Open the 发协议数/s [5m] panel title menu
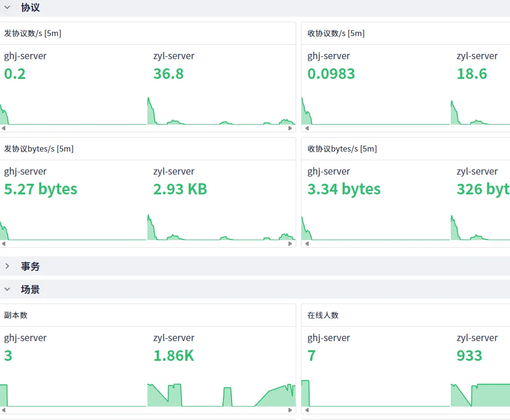 33,33
